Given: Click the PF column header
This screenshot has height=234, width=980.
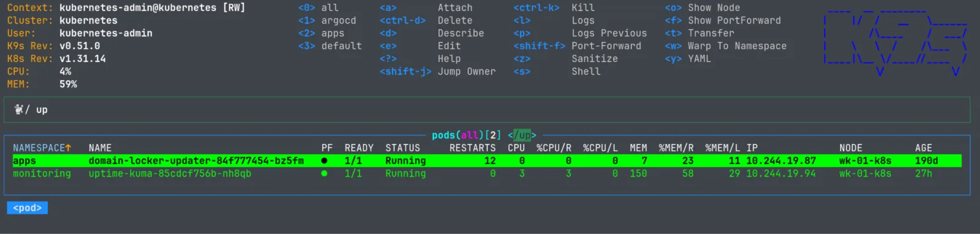Looking at the screenshot, I should pyautogui.click(x=327, y=148).
